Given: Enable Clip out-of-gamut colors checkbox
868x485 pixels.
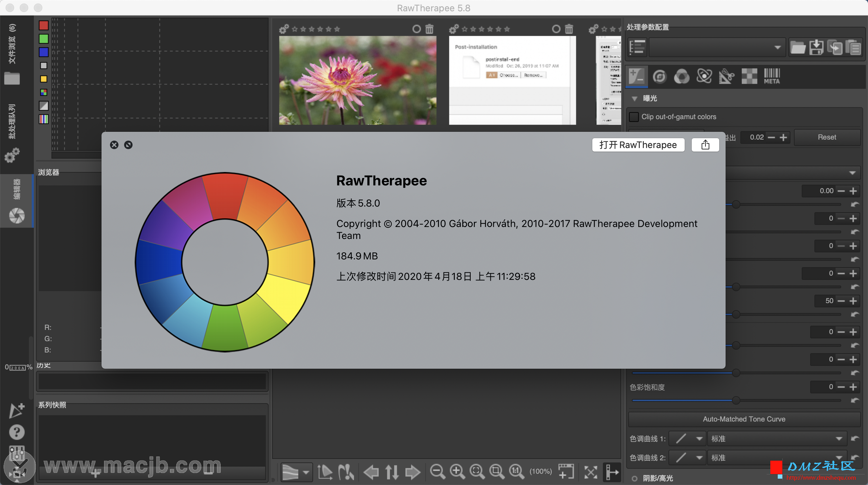Looking at the screenshot, I should (634, 117).
